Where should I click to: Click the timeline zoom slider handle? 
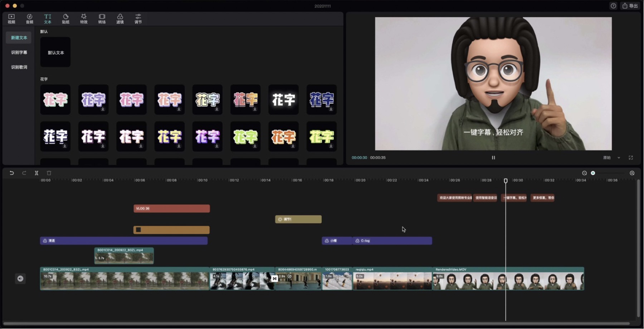point(593,173)
